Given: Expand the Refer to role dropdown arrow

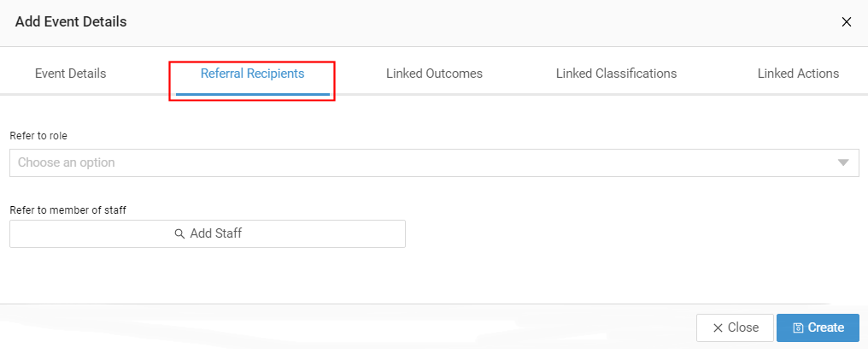Looking at the screenshot, I should pyautogui.click(x=843, y=162).
